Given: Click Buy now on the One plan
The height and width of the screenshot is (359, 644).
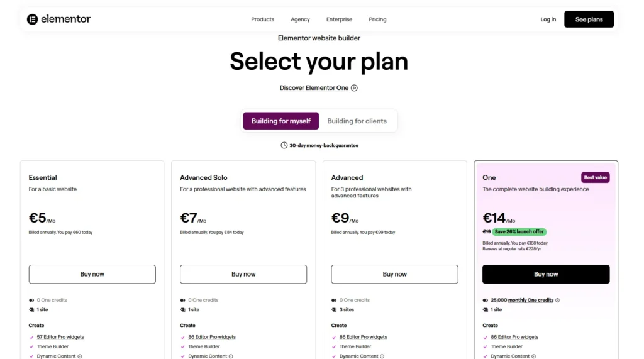Looking at the screenshot, I should click(546, 274).
